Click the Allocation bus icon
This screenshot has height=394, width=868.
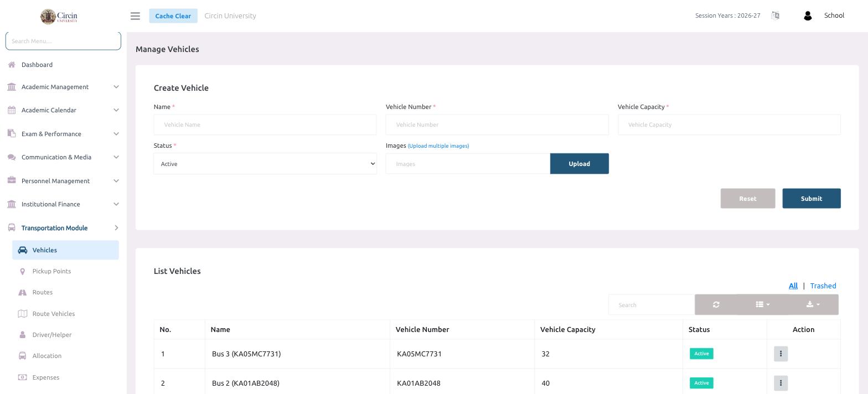(23, 356)
